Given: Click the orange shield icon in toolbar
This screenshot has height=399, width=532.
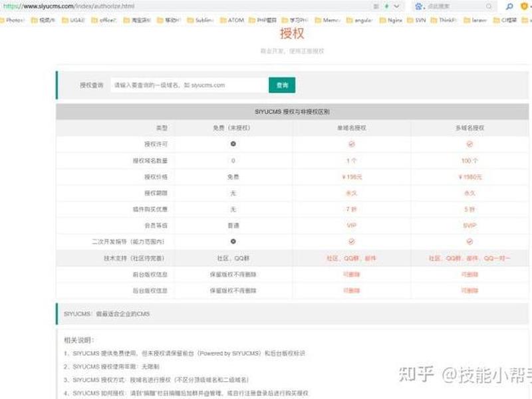Looking at the screenshot, I should pyautogui.click(x=524, y=7).
